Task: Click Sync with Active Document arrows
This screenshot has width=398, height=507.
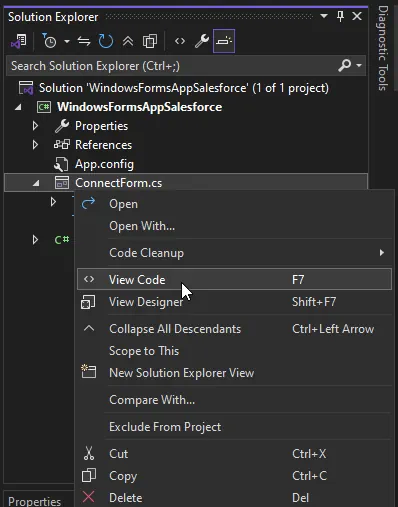Action: click(x=84, y=41)
